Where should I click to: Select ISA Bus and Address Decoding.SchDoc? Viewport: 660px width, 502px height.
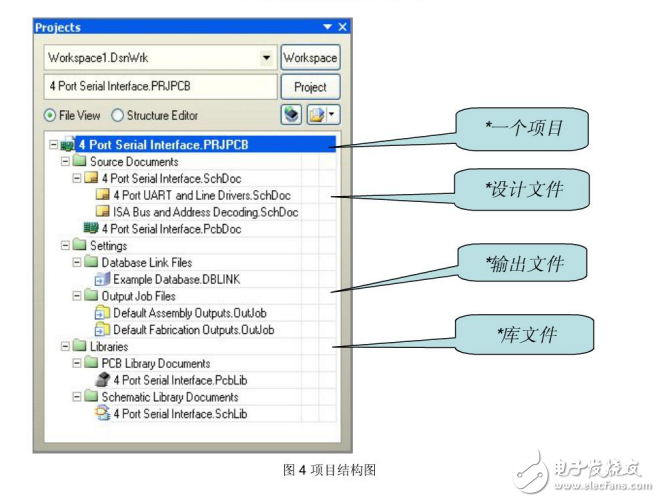[x=205, y=212]
